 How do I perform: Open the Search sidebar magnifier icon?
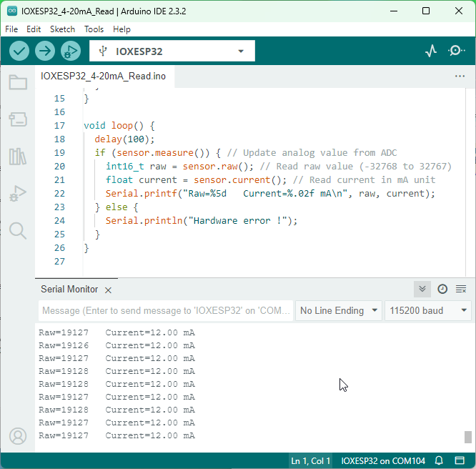[x=18, y=231]
